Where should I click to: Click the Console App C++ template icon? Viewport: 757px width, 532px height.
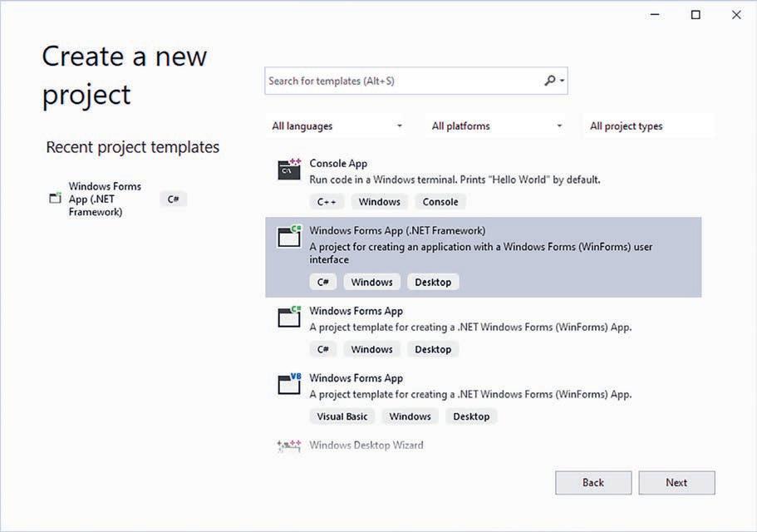289,169
